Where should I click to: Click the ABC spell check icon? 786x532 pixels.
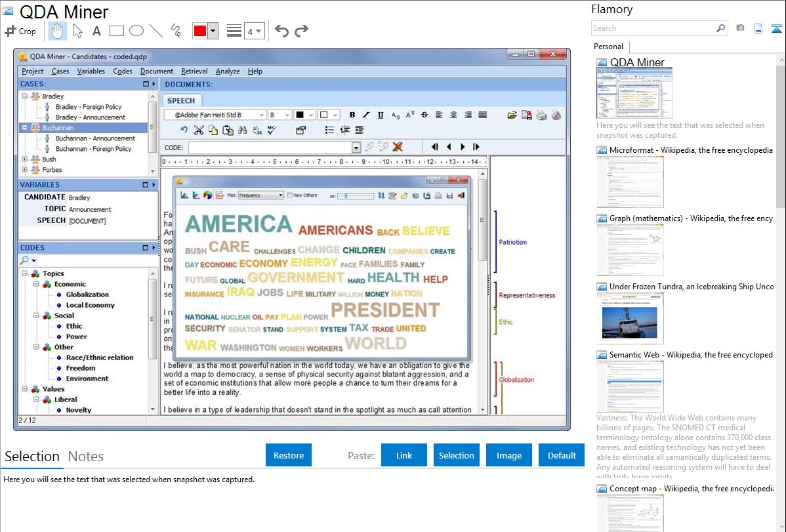tap(272, 131)
